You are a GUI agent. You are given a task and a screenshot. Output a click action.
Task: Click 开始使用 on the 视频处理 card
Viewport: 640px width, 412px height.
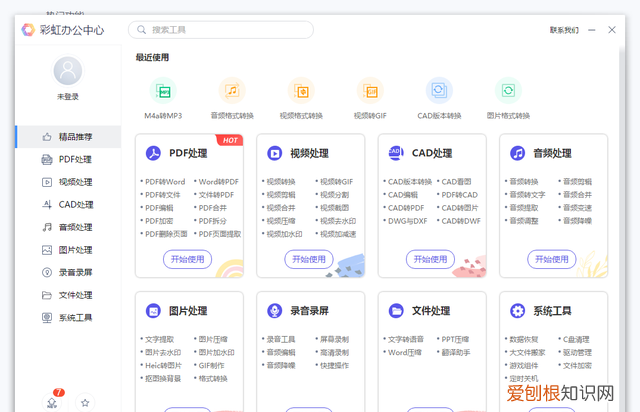[309, 259]
